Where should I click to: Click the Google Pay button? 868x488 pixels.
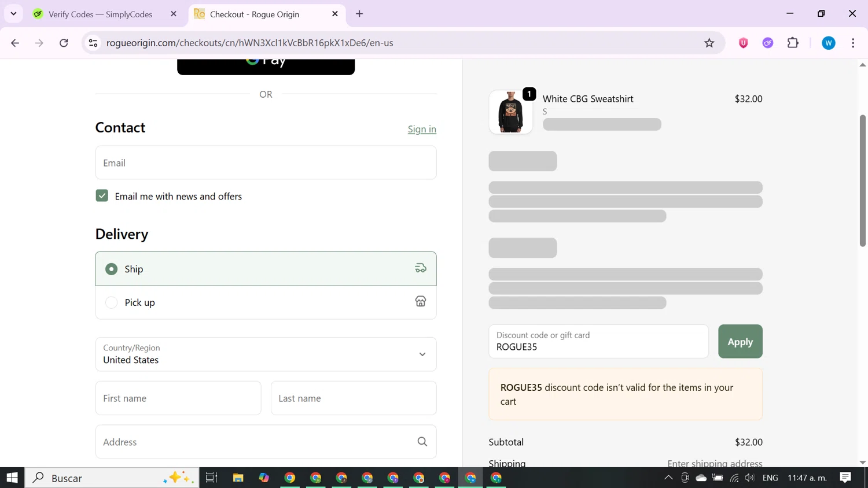point(266,66)
